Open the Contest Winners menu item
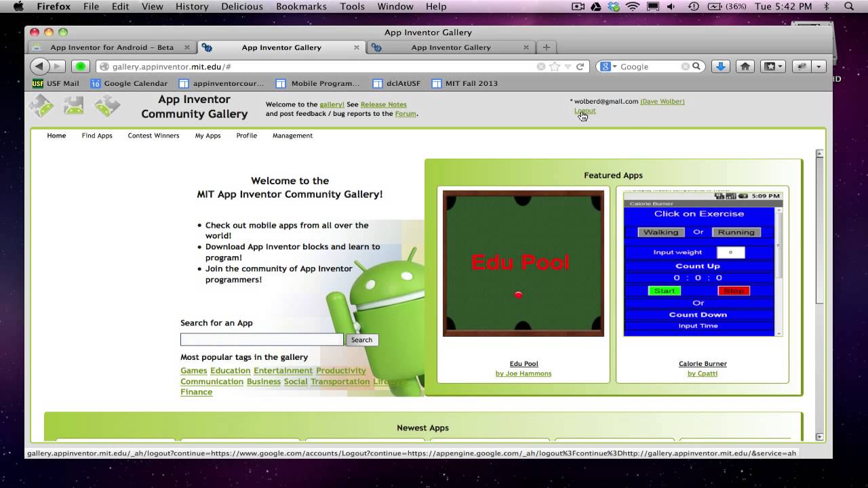This screenshot has width=868, height=488. point(153,136)
